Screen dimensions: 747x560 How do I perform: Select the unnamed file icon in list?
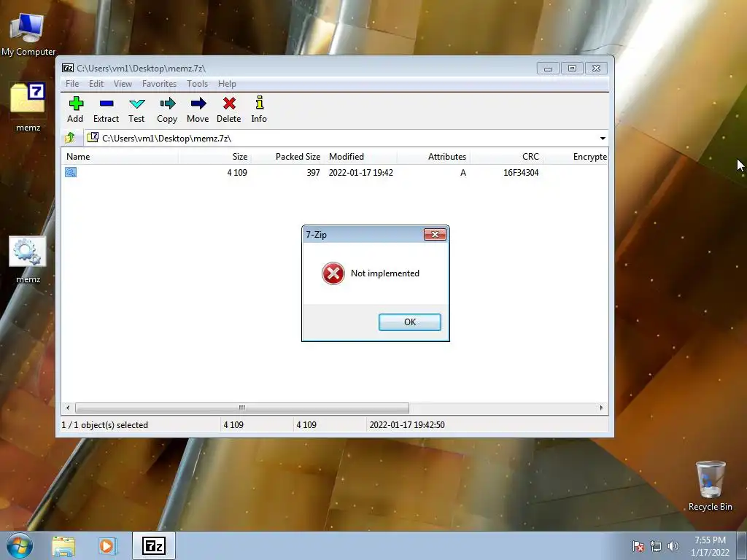[x=71, y=172]
